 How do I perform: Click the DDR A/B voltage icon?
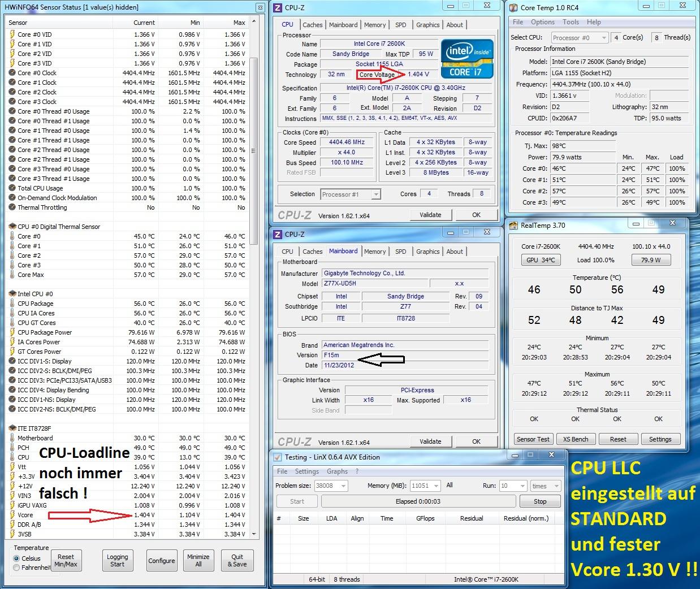click(x=12, y=524)
